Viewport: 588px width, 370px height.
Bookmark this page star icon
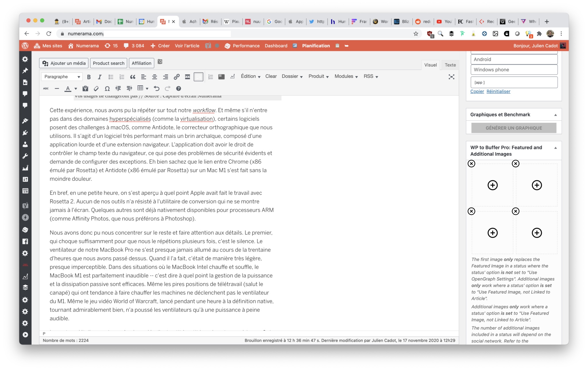[x=416, y=34]
